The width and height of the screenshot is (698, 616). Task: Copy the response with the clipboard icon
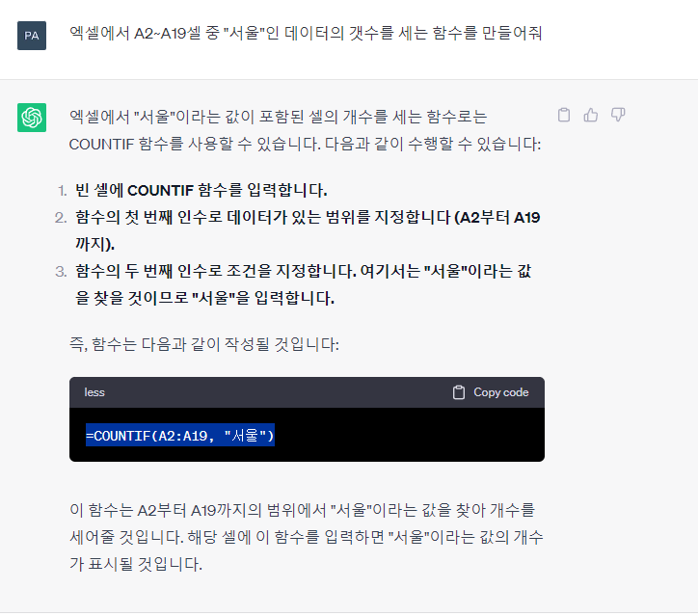(x=564, y=115)
